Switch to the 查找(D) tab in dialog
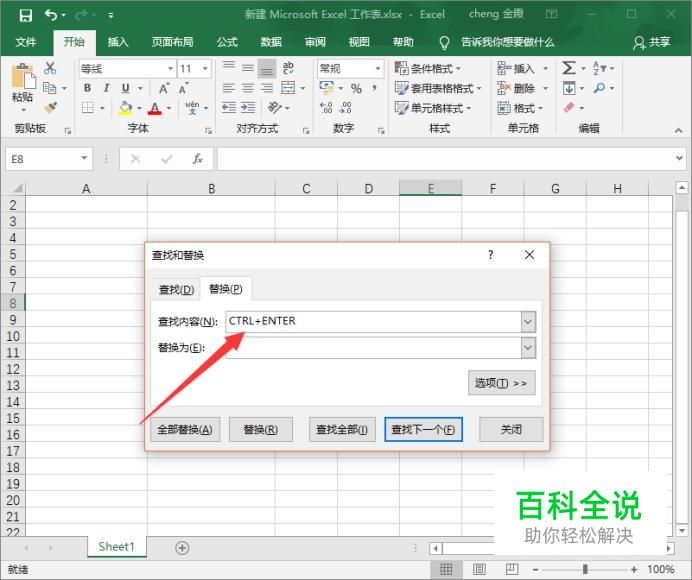Viewport: 692px width, 580px height. pos(176,290)
